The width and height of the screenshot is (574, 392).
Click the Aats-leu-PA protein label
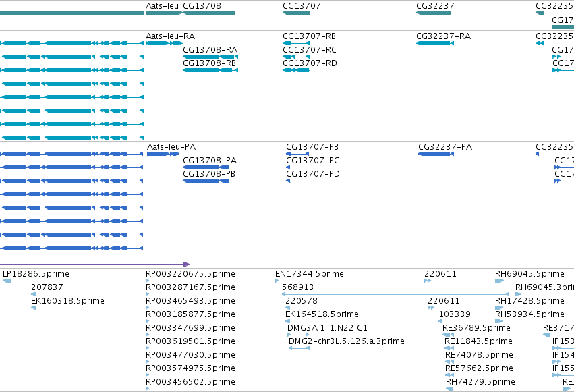click(x=171, y=147)
